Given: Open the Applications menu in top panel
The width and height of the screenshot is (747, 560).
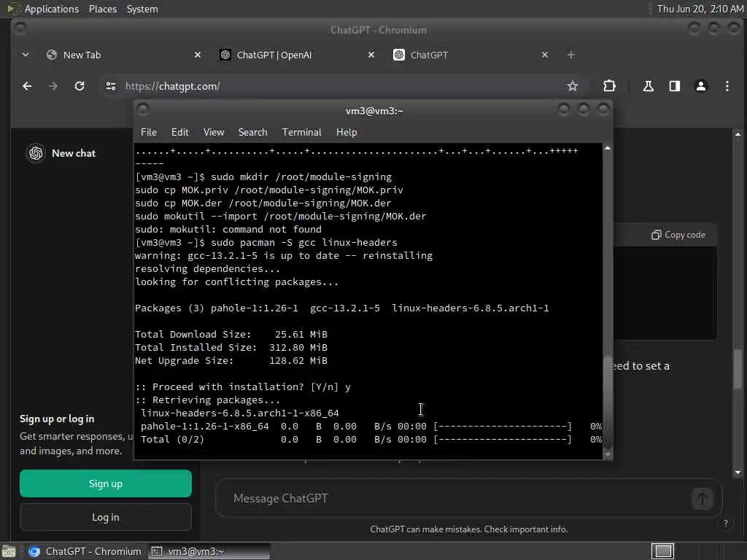Looking at the screenshot, I should [x=52, y=9].
